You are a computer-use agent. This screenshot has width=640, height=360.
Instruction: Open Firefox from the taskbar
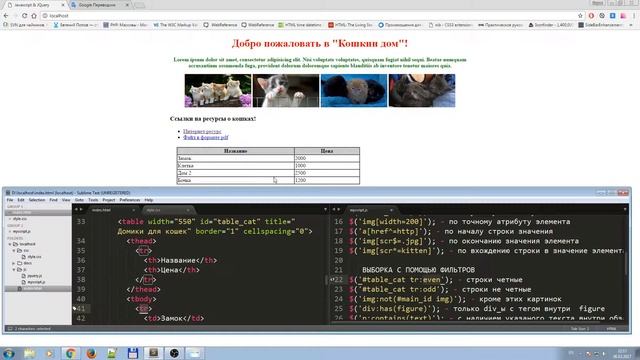[x=91, y=353]
